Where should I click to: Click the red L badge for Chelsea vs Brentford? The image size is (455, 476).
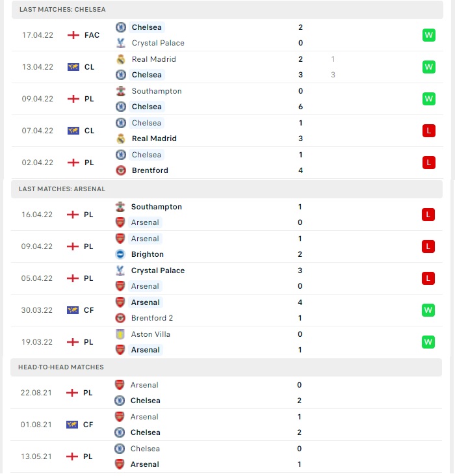click(x=428, y=163)
